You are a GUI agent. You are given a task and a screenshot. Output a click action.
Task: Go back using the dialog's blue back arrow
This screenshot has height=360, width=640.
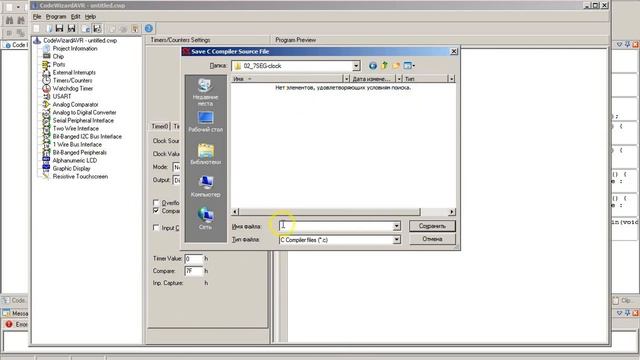pos(372,66)
